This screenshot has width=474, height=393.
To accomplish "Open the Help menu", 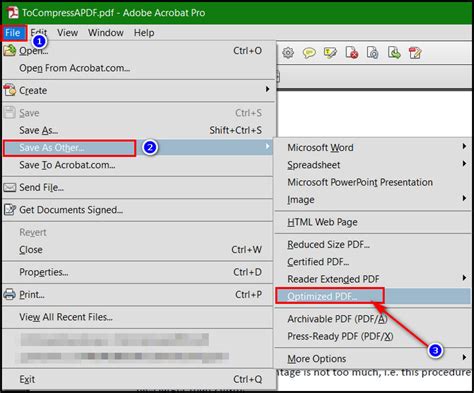I will click(x=144, y=33).
